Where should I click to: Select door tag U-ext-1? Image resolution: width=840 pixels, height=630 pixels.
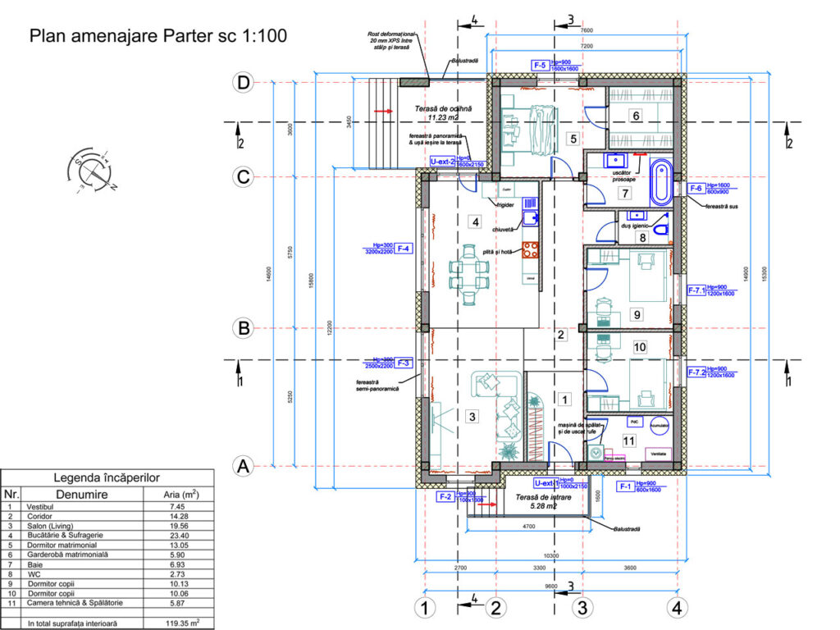(546, 483)
